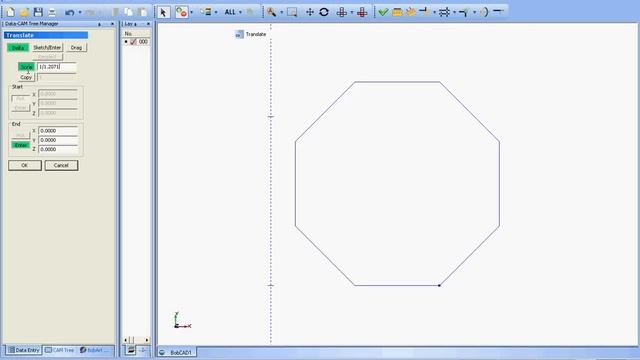Screen dimensions: 640x360
Task: Click the Copy icon in the toolbar
Action: click(129, 12)
